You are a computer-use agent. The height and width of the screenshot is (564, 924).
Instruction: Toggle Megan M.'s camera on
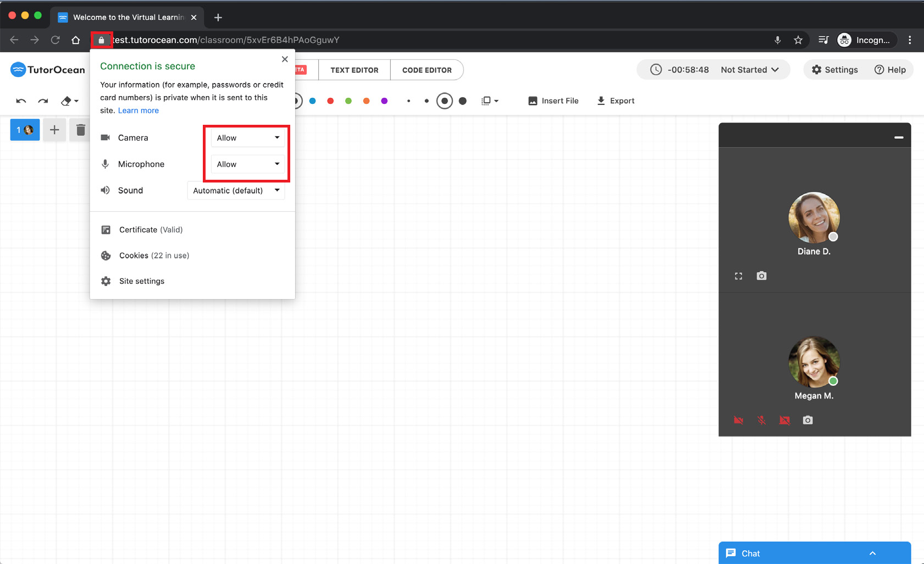point(739,420)
